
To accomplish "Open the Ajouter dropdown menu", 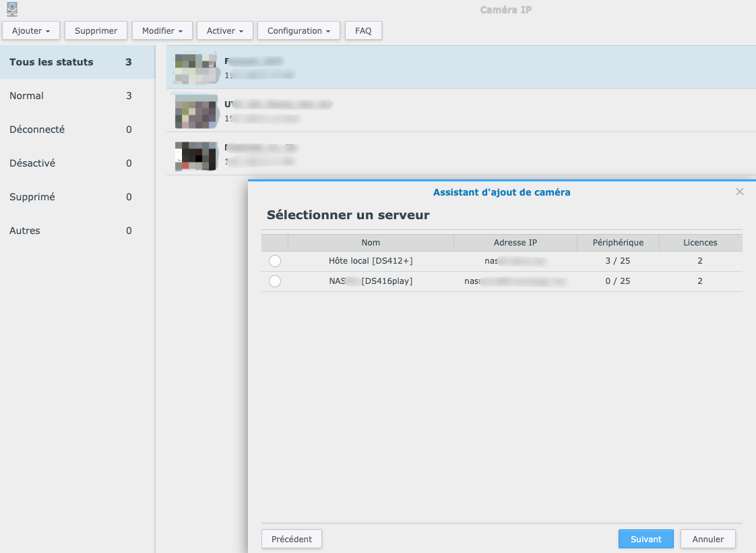I will 31,31.
